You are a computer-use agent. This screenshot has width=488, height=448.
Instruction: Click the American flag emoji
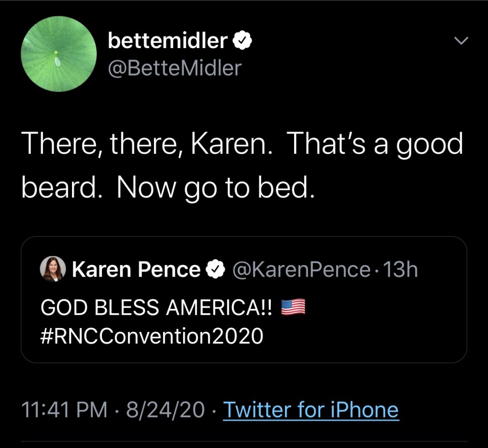[x=293, y=308]
